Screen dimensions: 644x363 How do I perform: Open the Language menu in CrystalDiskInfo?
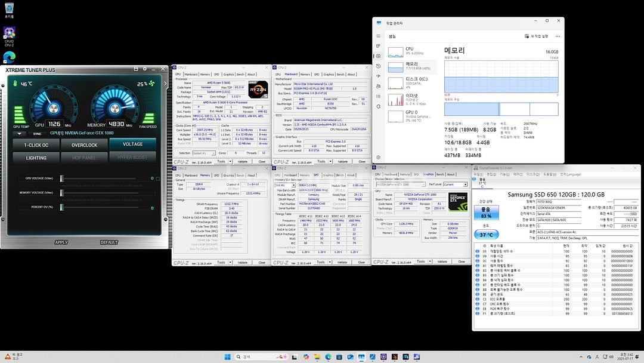point(571,174)
